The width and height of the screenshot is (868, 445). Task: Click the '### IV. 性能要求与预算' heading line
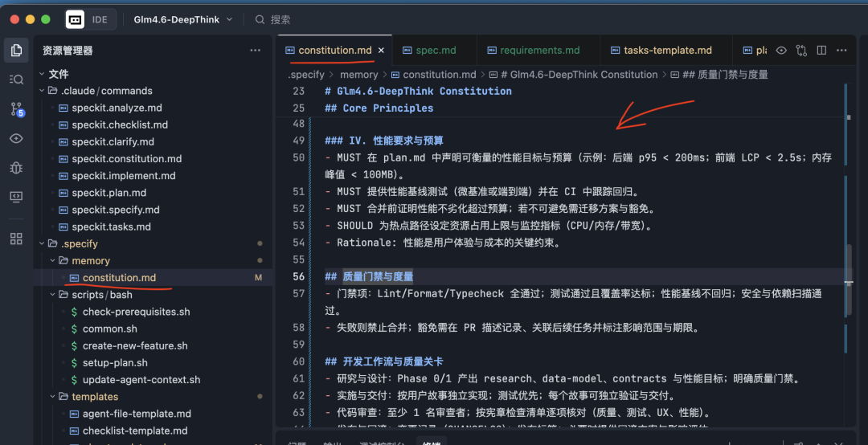pos(383,141)
